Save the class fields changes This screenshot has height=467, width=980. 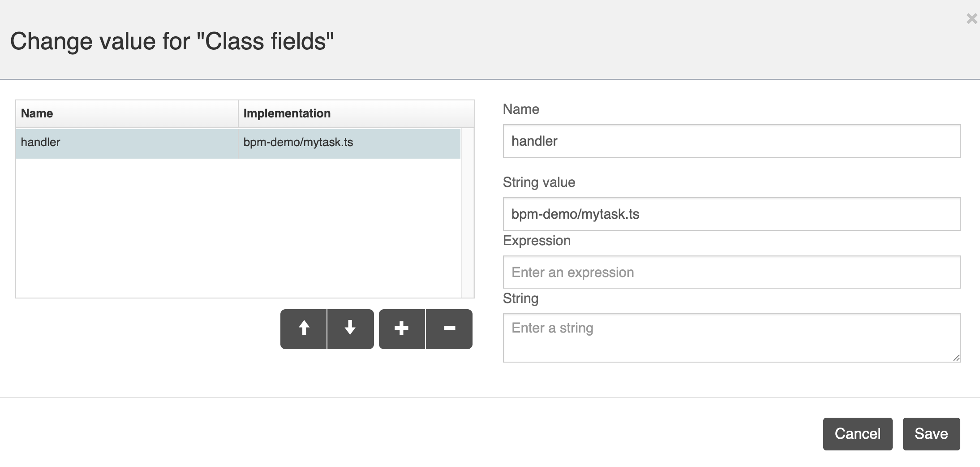point(931,433)
